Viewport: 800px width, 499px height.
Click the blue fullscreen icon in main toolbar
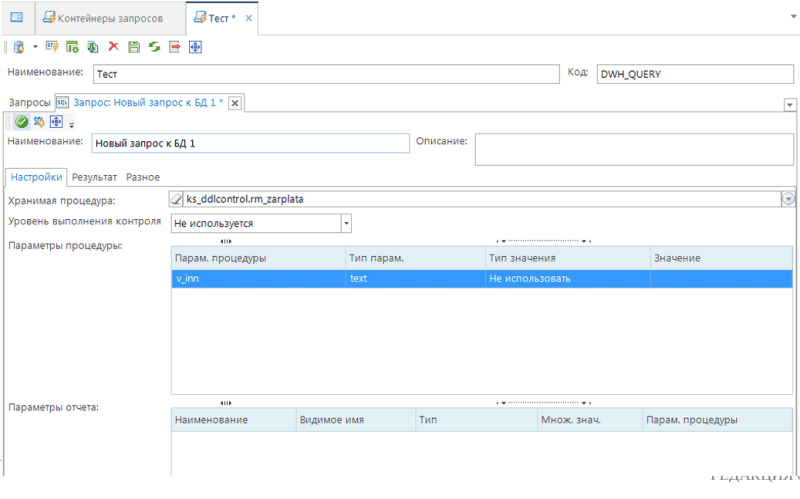click(196, 46)
